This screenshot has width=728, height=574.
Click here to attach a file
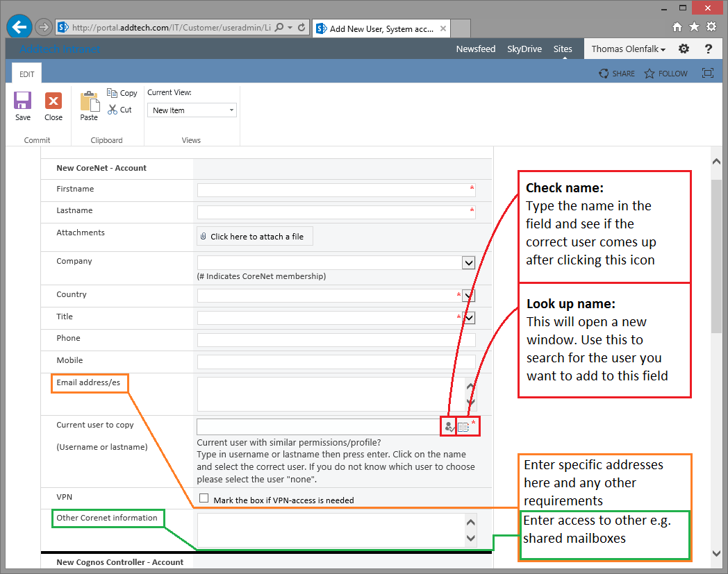pos(255,236)
